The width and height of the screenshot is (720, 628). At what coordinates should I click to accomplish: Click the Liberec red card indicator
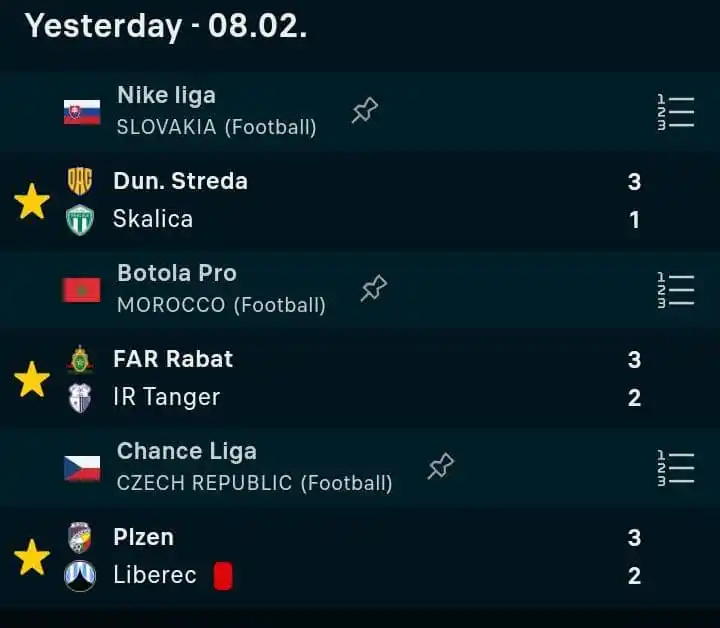click(223, 576)
